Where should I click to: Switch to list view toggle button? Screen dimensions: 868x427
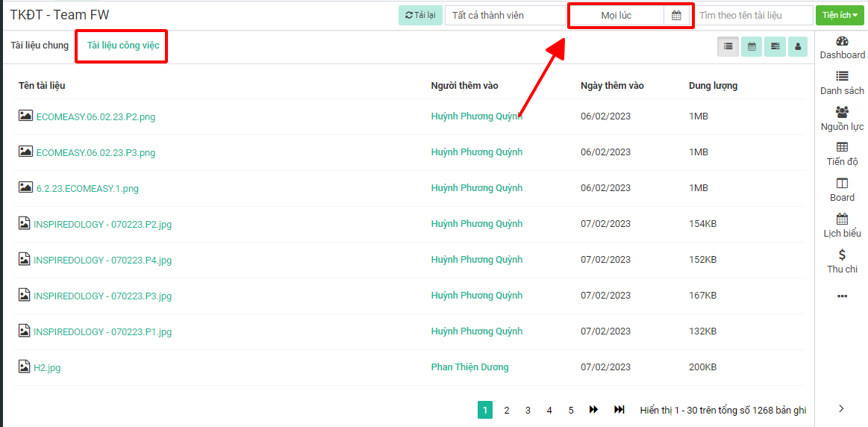click(x=728, y=46)
